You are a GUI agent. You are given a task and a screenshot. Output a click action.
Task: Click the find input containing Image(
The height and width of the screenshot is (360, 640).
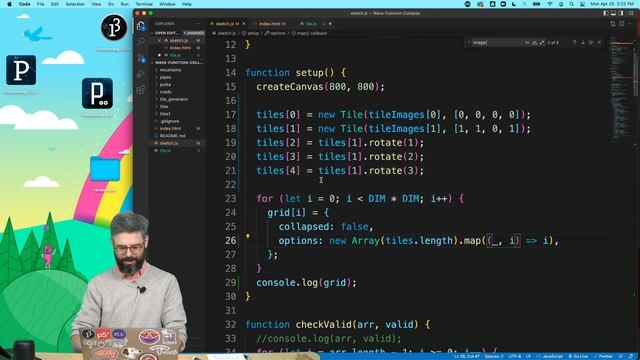click(x=496, y=42)
